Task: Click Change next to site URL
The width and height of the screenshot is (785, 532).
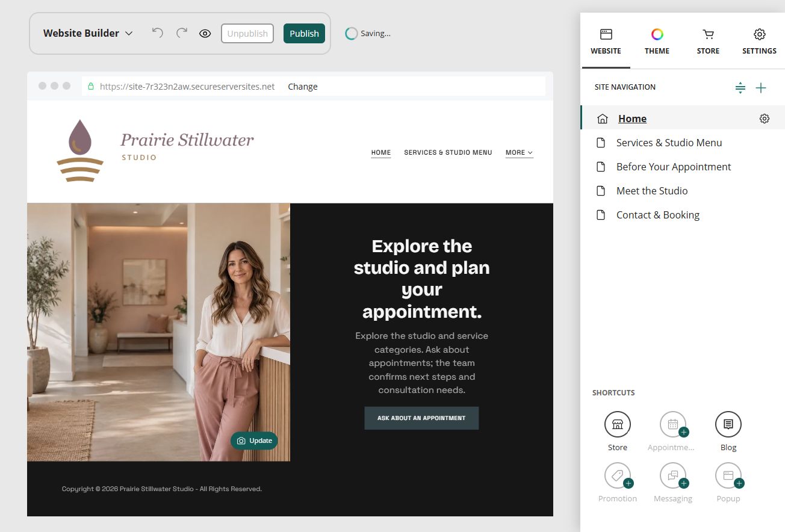Action: [302, 86]
